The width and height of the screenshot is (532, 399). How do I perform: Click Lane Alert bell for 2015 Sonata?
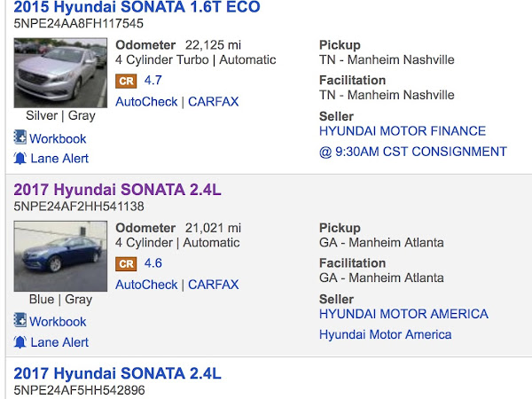point(20,158)
